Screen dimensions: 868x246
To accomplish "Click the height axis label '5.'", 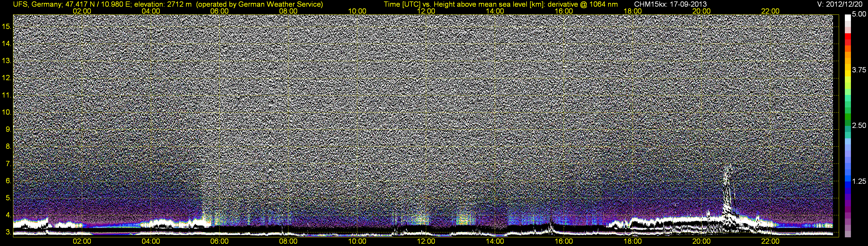I will click(x=8, y=198).
